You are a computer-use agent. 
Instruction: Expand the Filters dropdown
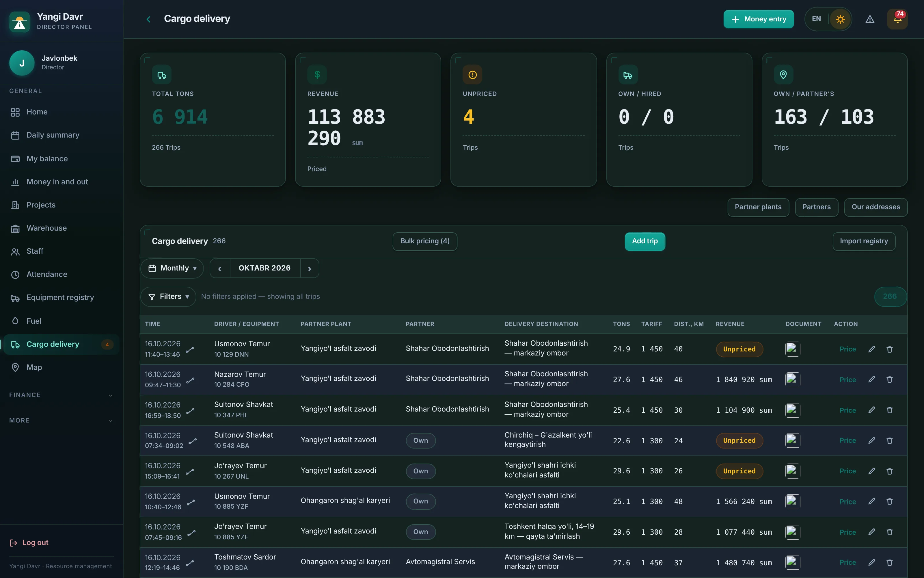click(x=168, y=297)
